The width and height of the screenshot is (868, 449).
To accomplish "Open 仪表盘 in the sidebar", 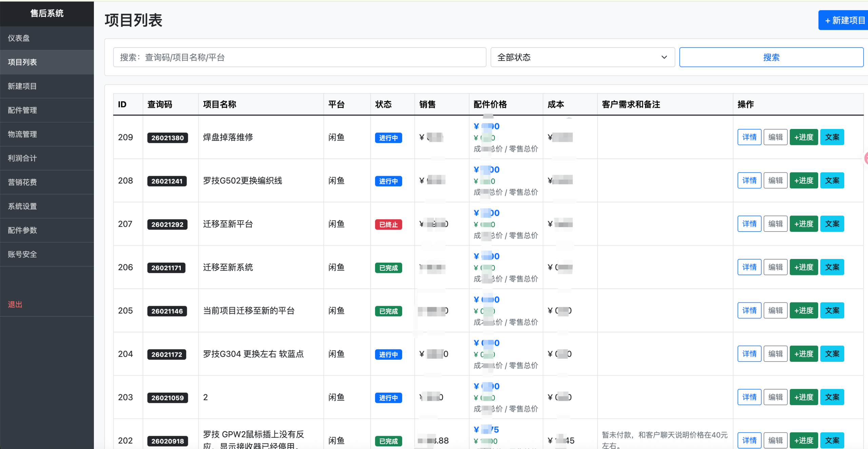I will (x=19, y=38).
